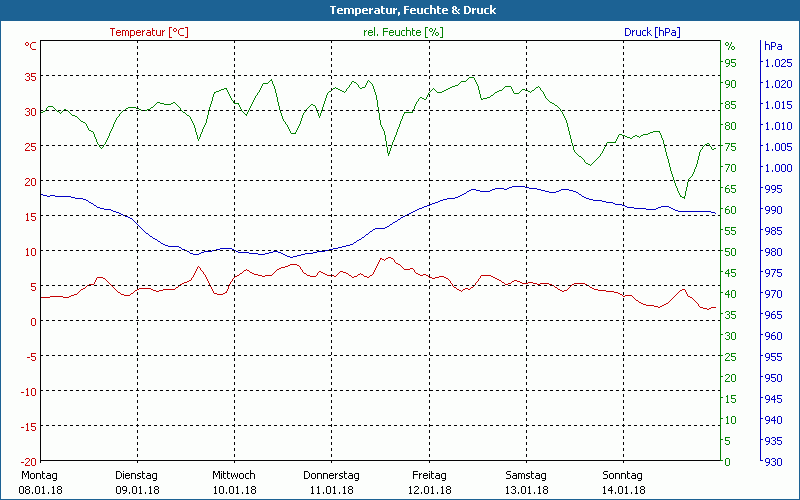Click "1.020" on the pressure axis
Screen dimensions: 800x500
tap(779, 84)
